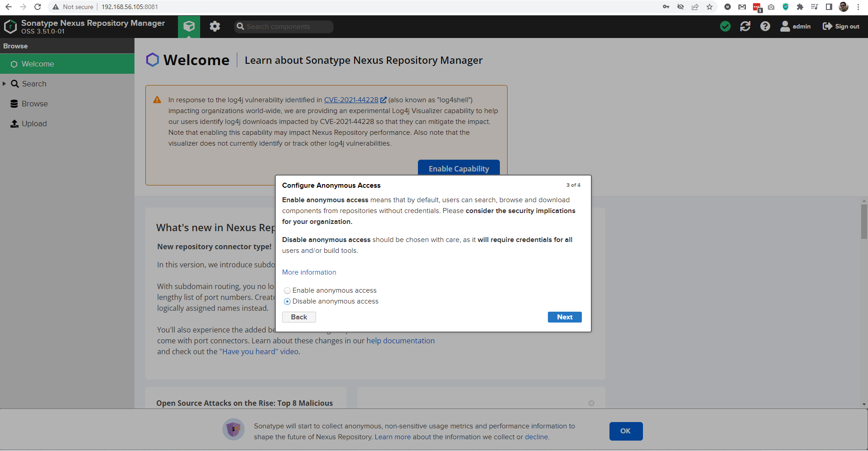
Task: Click the Refresh icon in the header
Action: click(745, 26)
